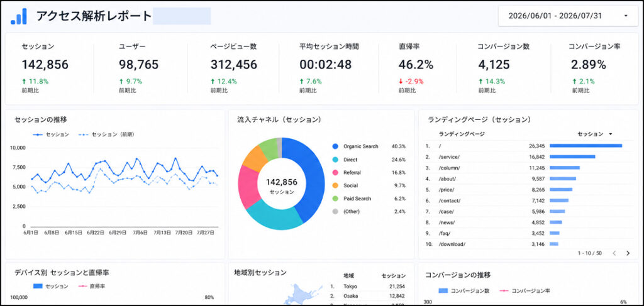This screenshot has width=644, height=306.
Task: Click the /column/ landing page row
Action: [x=528, y=168]
